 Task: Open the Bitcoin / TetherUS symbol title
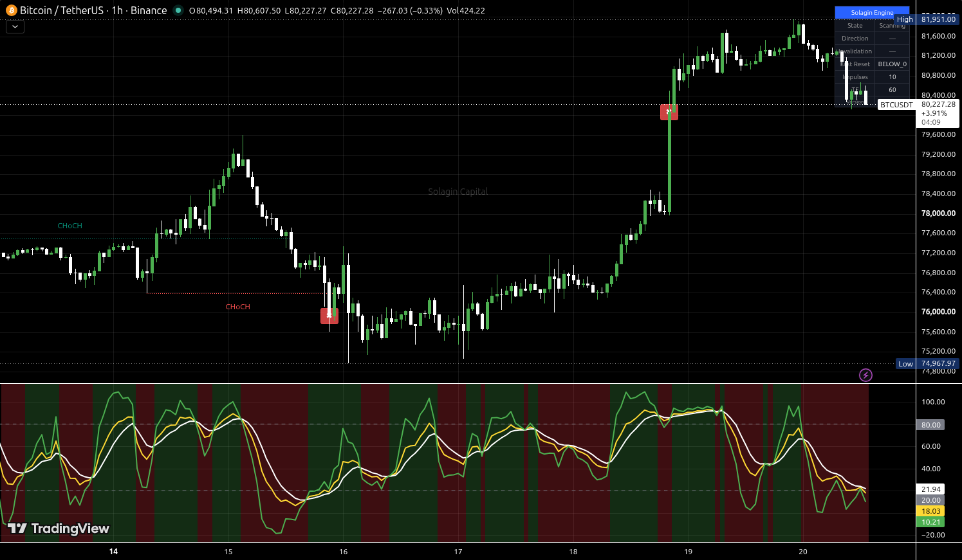pos(93,10)
